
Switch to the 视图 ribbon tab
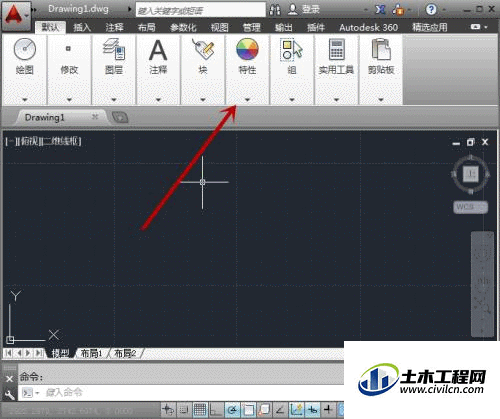coord(220,27)
